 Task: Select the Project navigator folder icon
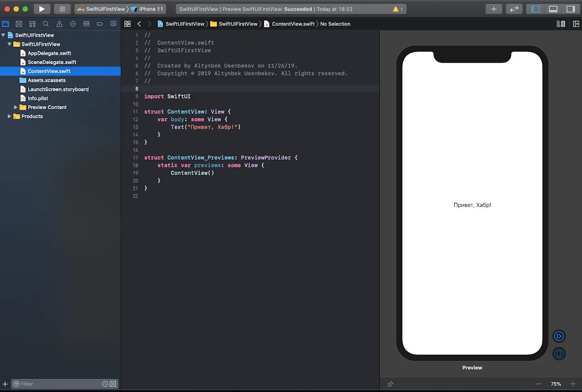[x=5, y=24]
